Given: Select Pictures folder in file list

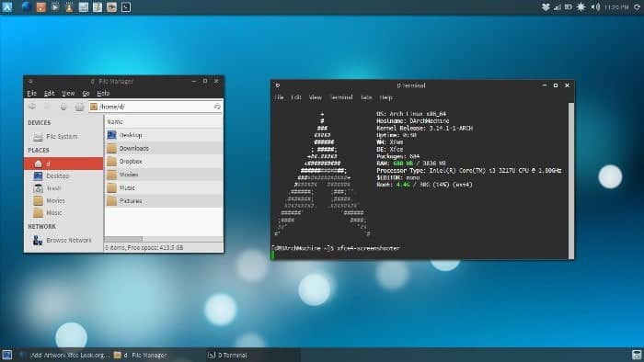Looking at the screenshot, I should pyautogui.click(x=164, y=200).
